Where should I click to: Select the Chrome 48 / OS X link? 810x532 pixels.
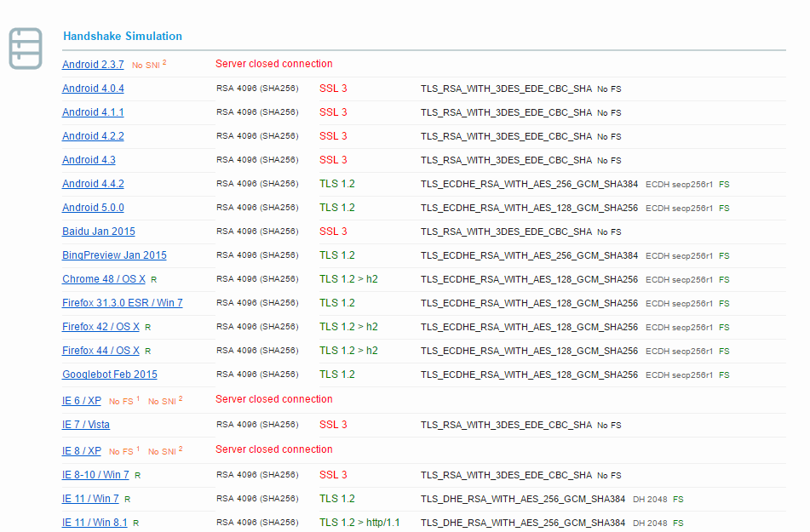tap(104, 279)
